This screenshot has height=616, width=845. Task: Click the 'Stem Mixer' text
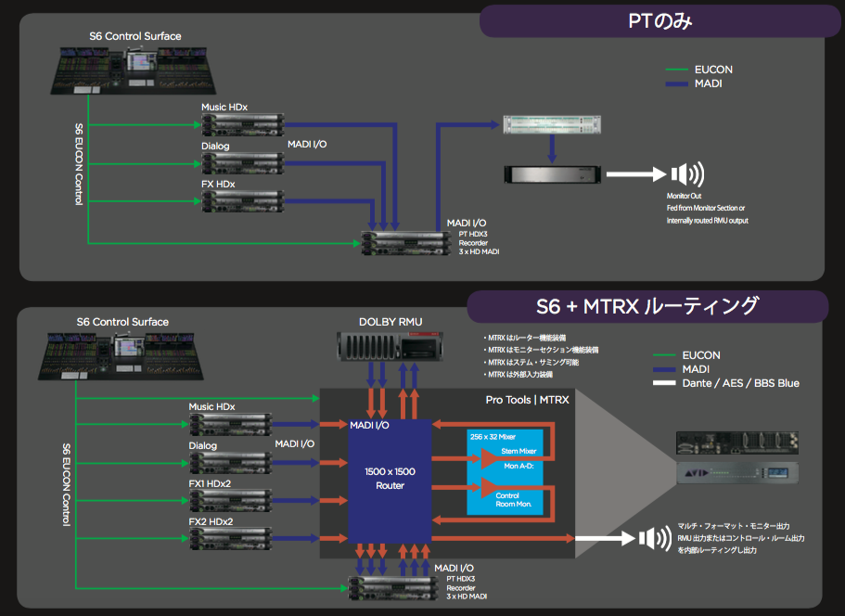519,451
